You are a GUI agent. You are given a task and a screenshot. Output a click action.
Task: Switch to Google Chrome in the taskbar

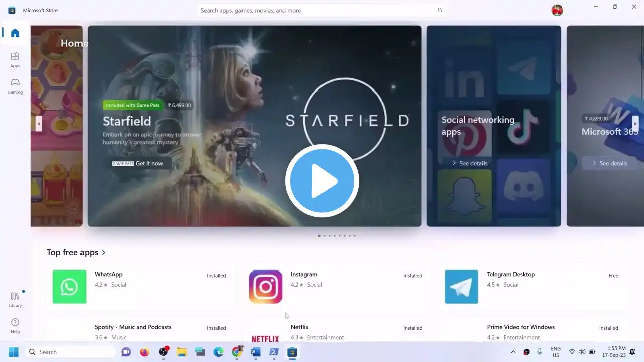click(x=237, y=352)
